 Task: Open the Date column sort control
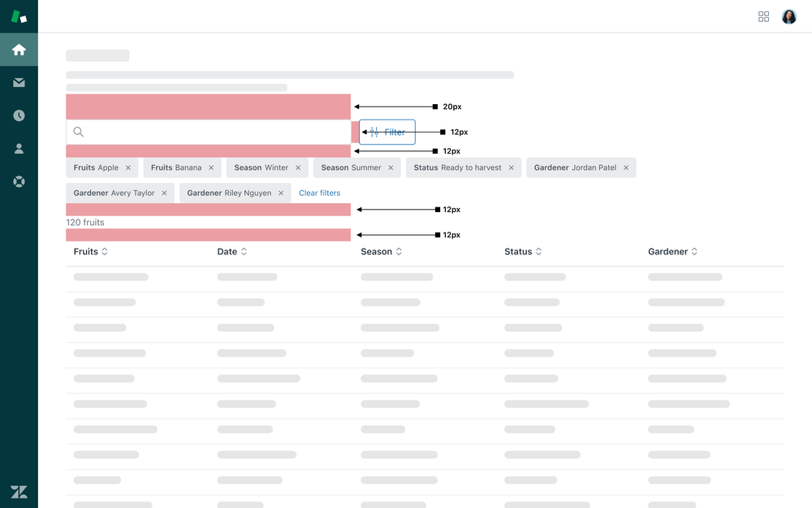tap(243, 251)
